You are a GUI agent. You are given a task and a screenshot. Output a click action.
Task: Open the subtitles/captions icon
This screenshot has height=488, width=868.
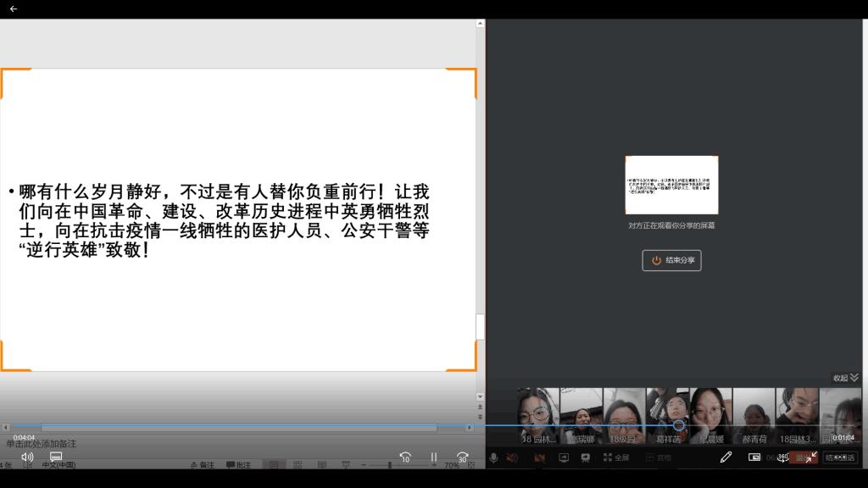pos(56,457)
